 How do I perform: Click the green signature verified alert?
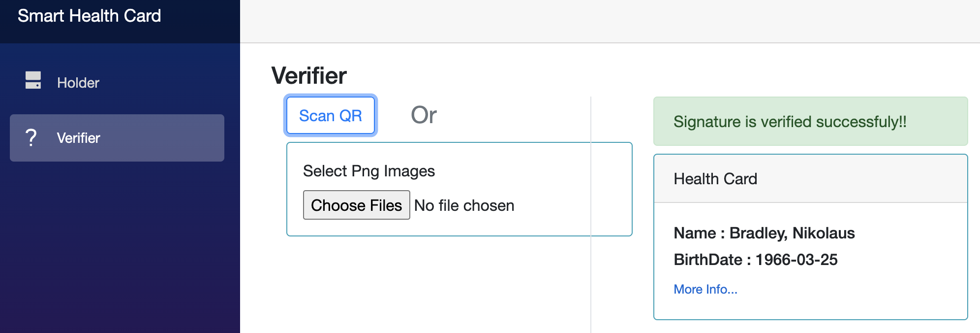coord(810,121)
